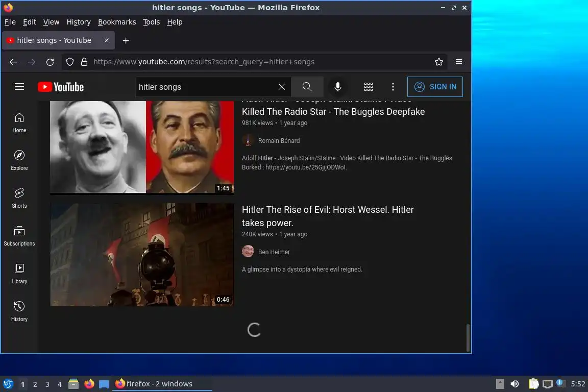The image size is (588, 392).
Task: Clear the search box with the X icon
Action: point(282,87)
